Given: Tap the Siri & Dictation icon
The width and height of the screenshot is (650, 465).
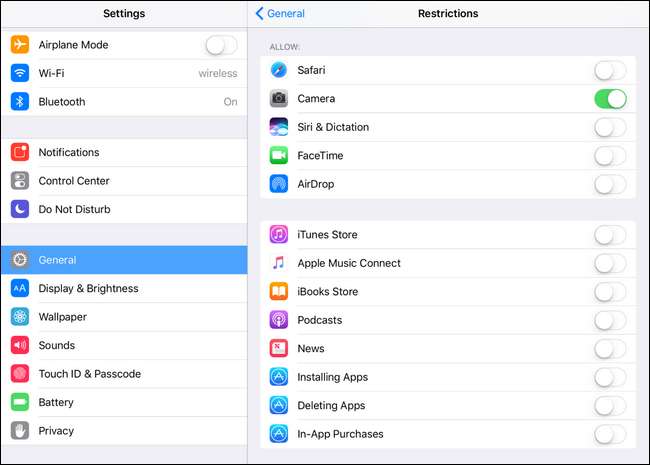Looking at the screenshot, I should 279,127.
